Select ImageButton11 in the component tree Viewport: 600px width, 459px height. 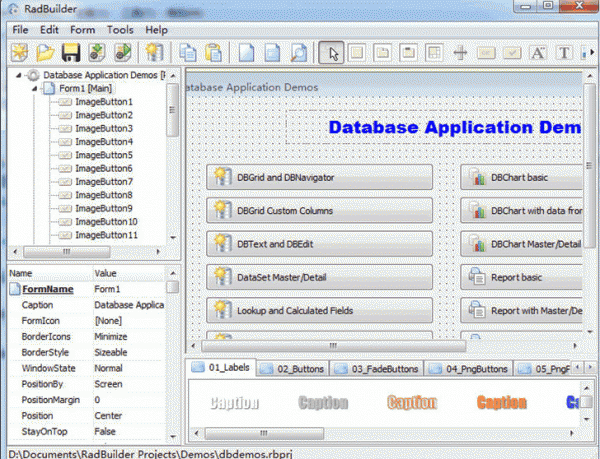[x=106, y=235]
